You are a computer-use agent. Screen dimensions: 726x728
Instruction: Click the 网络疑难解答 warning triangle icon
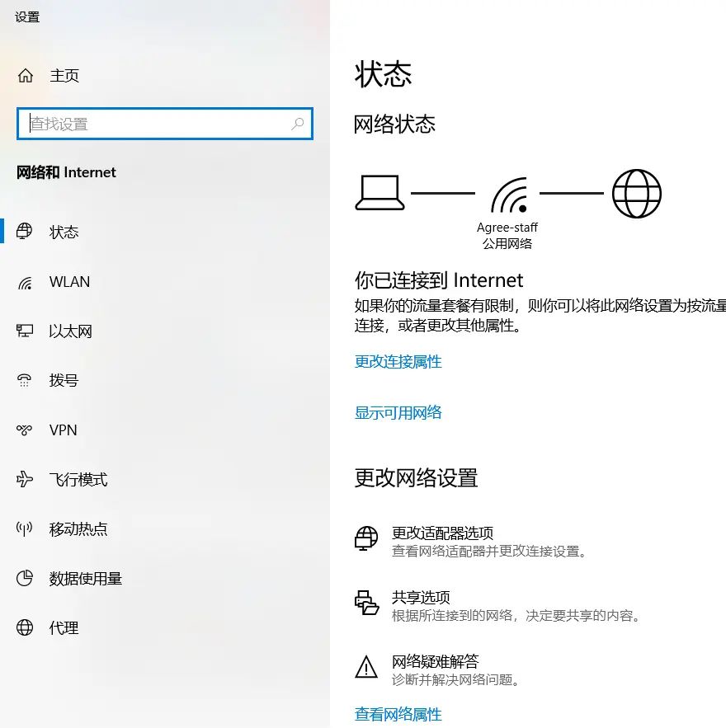(x=365, y=667)
